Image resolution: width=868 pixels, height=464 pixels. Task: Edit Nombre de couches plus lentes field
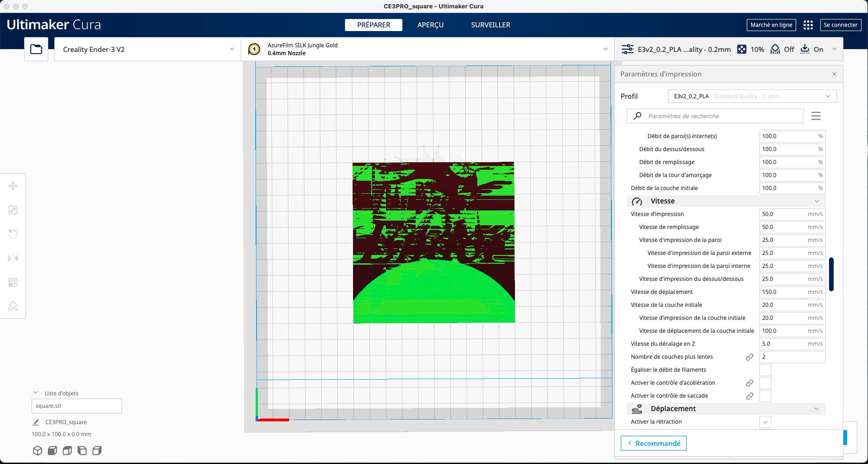pyautogui.click(x=792, y=357)
